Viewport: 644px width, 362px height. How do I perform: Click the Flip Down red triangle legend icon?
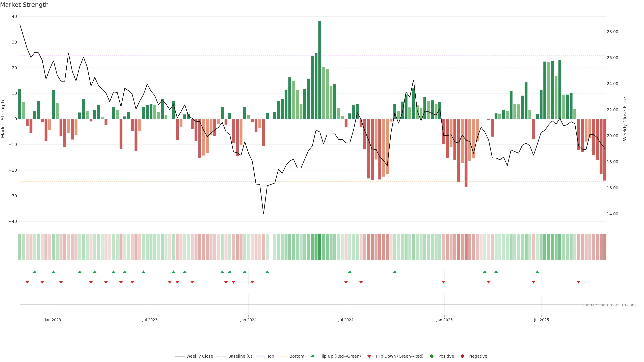click(369, 356)
